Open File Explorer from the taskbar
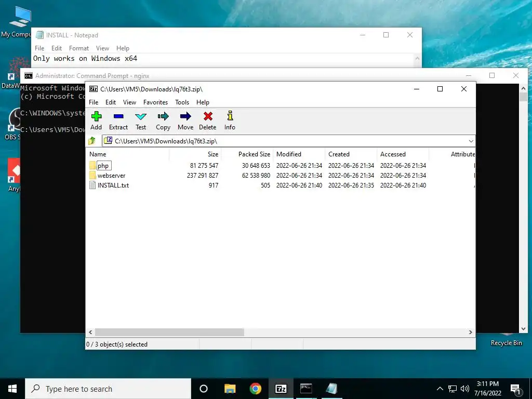The width and height of the screenshot is (532, 399). (230, 389)
